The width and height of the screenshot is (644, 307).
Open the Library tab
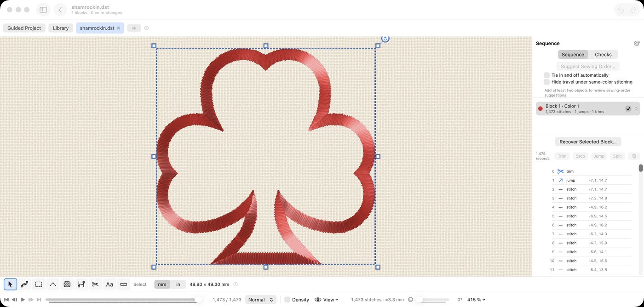[61, 28]
